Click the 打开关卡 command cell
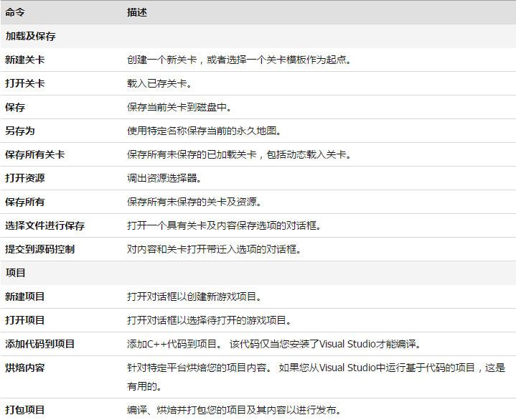516x420 pixels. 25,83
